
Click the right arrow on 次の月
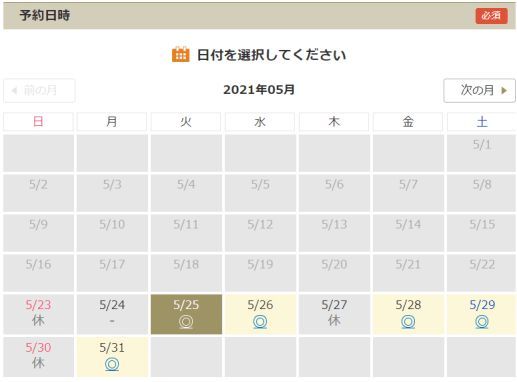(x=504, y=90)
